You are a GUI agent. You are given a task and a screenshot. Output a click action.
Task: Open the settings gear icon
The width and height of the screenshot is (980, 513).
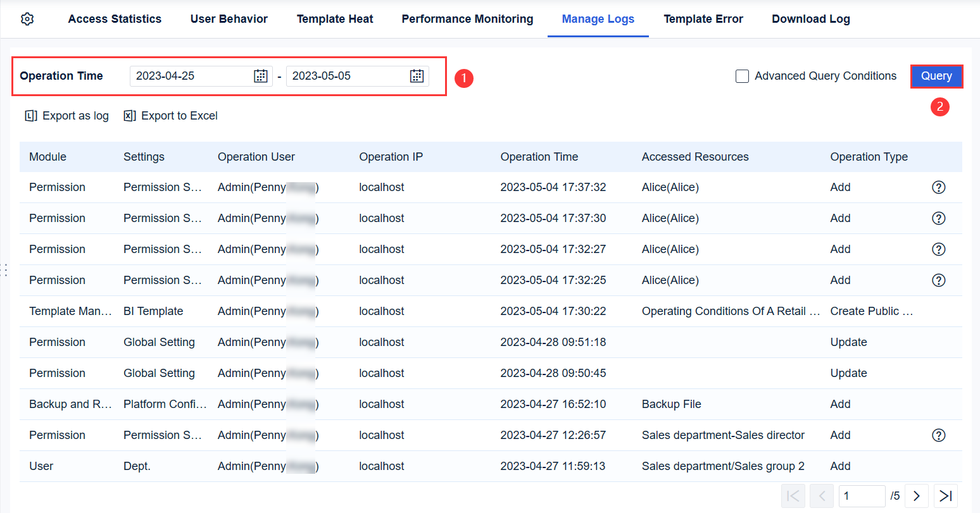coord(27,19)
